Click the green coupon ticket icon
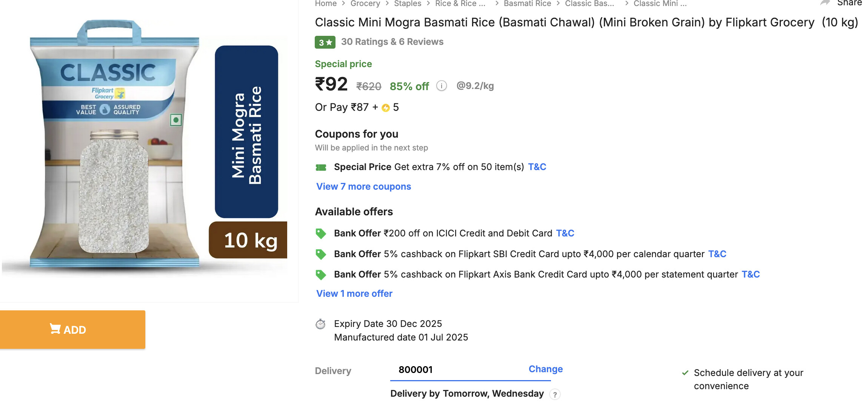The width and height of the screenshot is (868, 405). point(321,167)
